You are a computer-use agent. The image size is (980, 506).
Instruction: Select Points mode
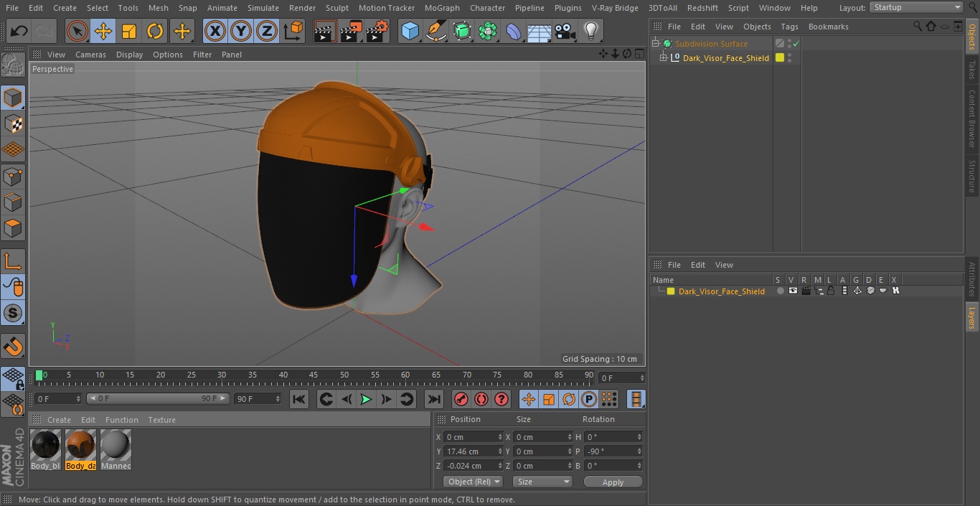point(13,176)
